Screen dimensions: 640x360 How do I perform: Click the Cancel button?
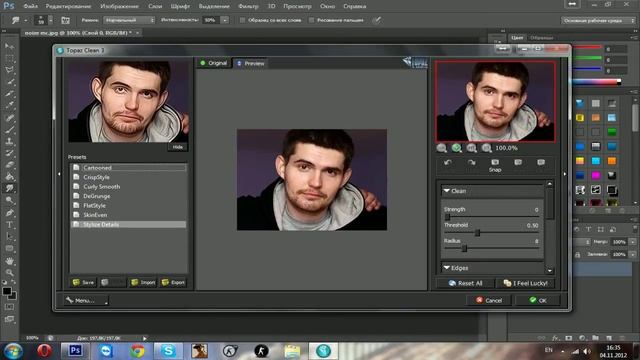click(489, 300)
